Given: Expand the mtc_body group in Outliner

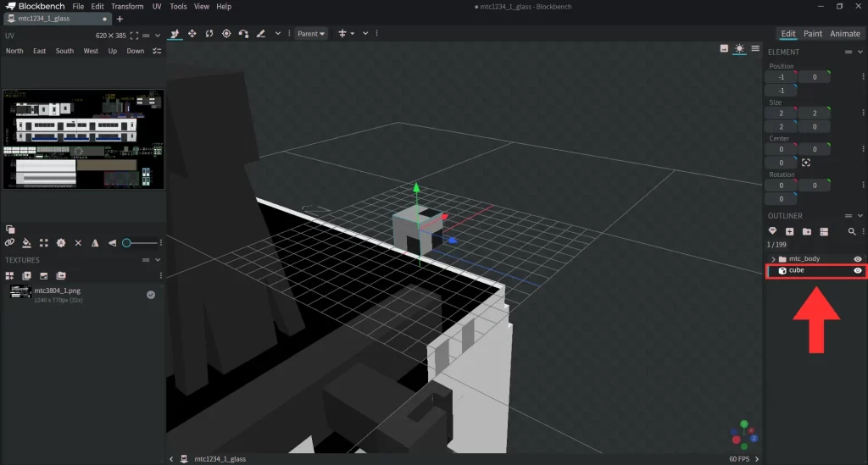Looking at the screenshot, I should click(x=772, y=258).
